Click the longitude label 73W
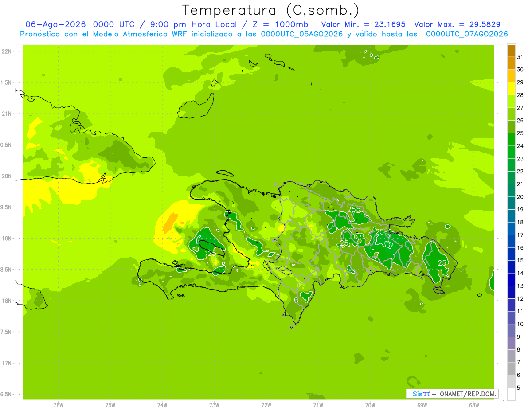 [214, 405]
